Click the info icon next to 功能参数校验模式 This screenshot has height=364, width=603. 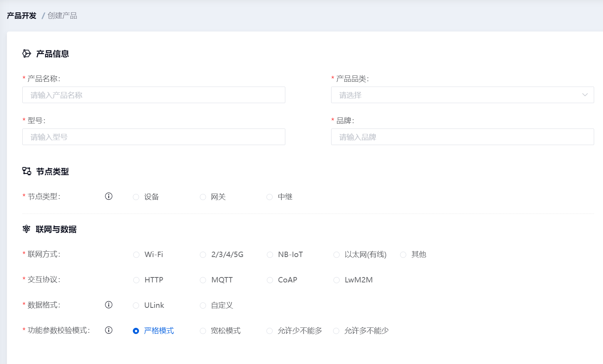coord(109,330)
